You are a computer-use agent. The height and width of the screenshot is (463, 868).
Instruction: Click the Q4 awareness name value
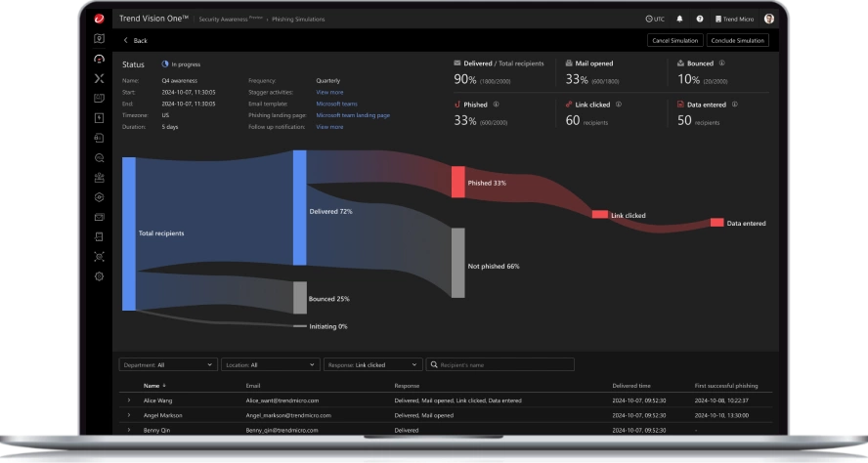(179, 81)
